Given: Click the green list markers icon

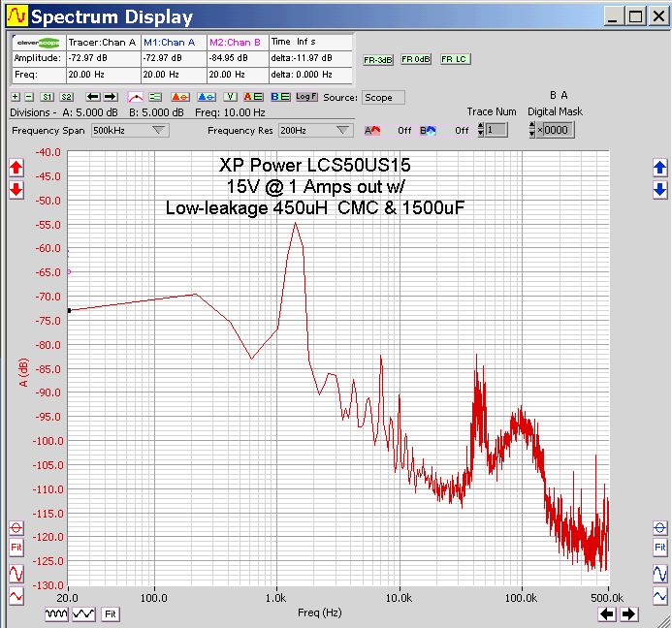Looking at the screenshot, I should (x=155, y=97).
